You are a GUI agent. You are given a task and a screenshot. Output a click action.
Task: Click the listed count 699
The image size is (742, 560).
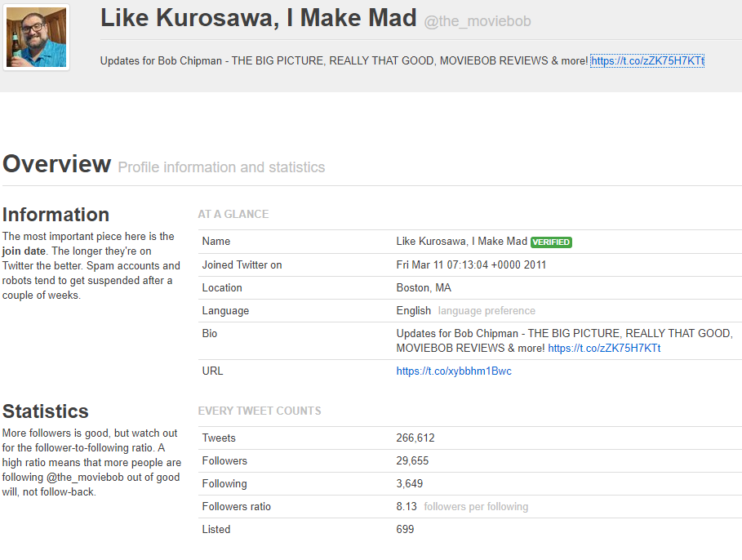coord(405,530)
